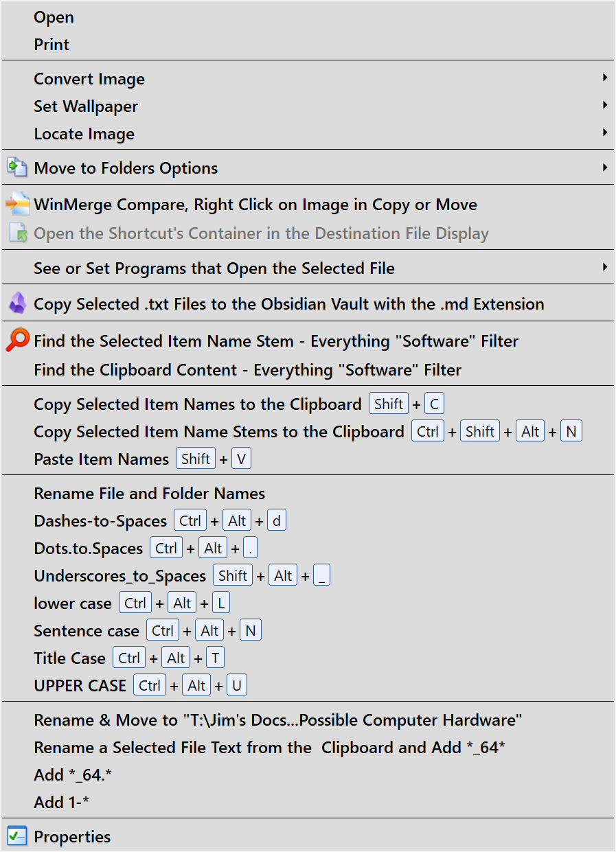Choose Copy Selected Item Names to Clipboard

click(x=197, y=404)
